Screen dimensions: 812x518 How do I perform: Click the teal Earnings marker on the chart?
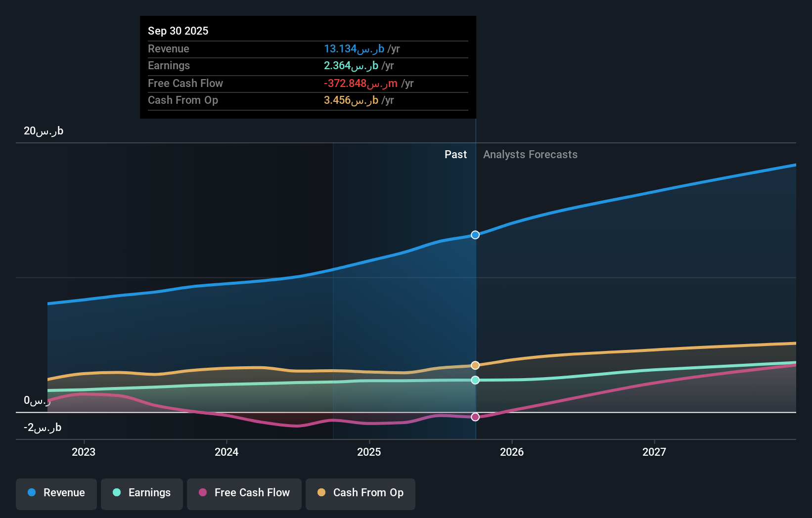(475, 380)
